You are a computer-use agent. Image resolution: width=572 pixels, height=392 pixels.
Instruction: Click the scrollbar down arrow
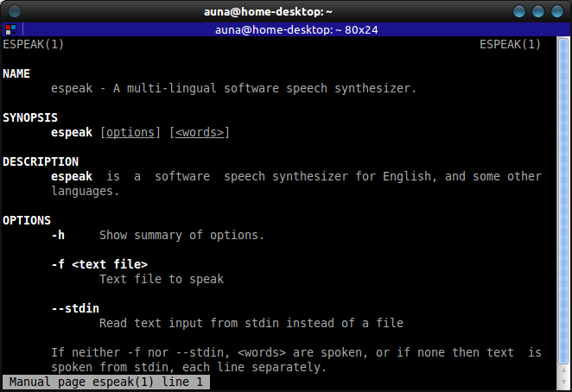point(563,382)
